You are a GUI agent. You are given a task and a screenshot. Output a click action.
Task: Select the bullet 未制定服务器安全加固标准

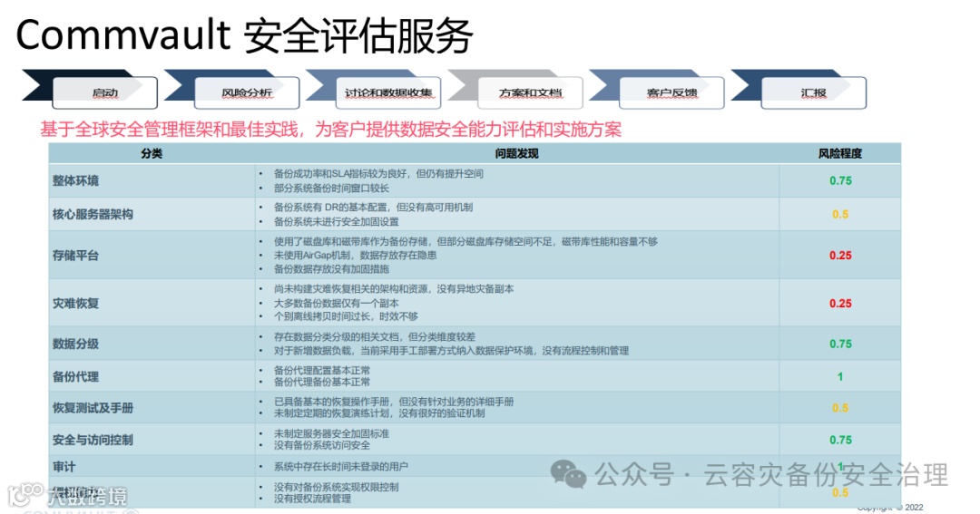331,433
